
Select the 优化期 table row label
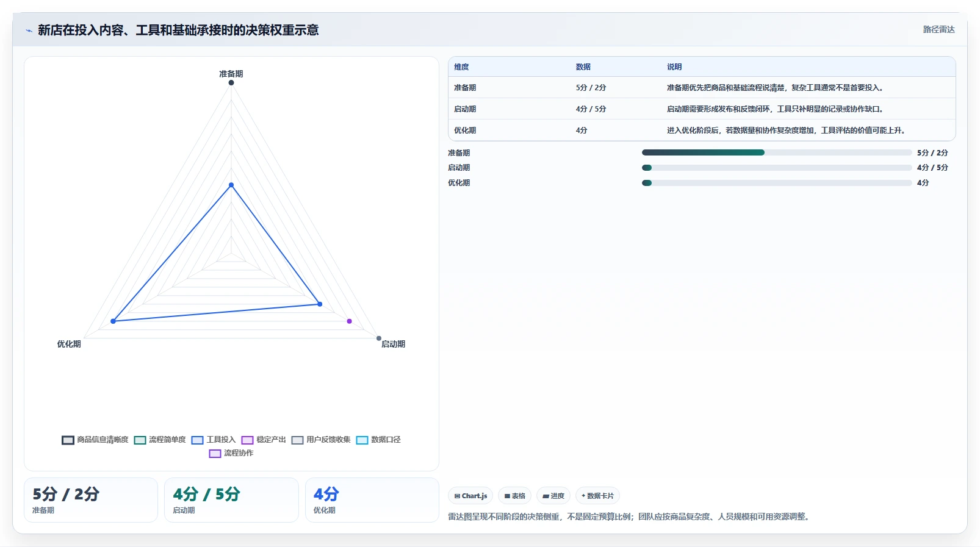pyautogui.click(x=465, y=130)
